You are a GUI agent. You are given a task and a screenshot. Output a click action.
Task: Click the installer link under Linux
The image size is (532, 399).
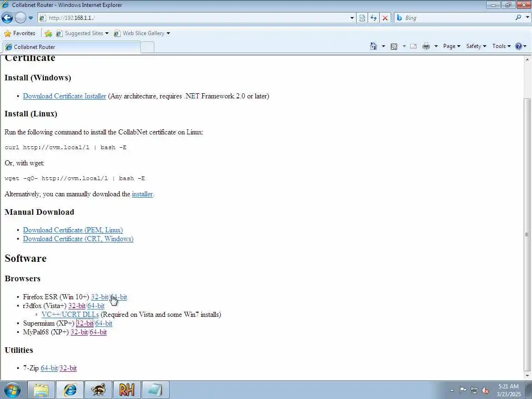(x=142, y=194)
